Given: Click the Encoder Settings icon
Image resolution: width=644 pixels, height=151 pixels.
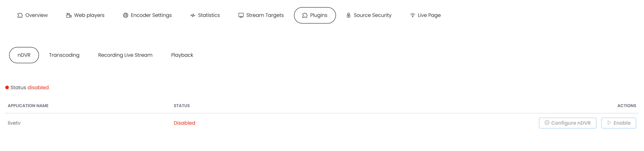Looking at the screenshot, I should pos(126,15).
